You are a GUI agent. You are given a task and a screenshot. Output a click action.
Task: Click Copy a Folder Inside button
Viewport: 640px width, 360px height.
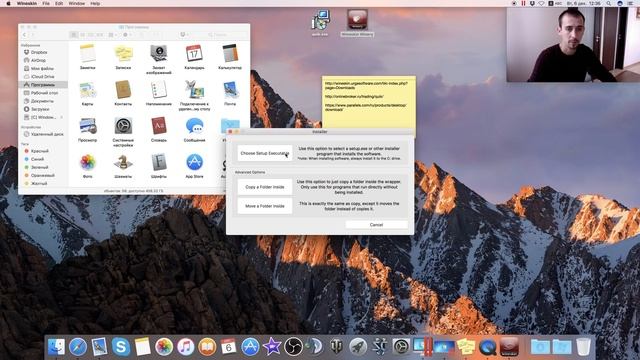coord(264,187)
